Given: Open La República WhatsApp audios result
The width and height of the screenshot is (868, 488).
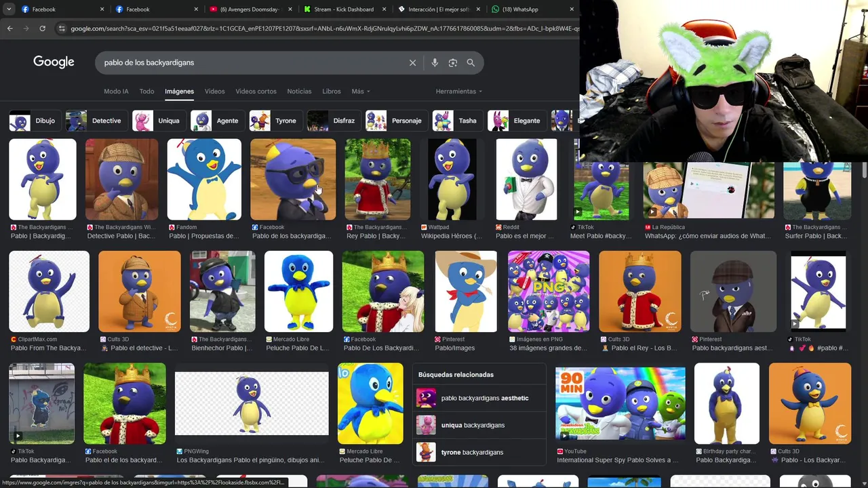Looking at the screenshot, I should click(709, 191).
